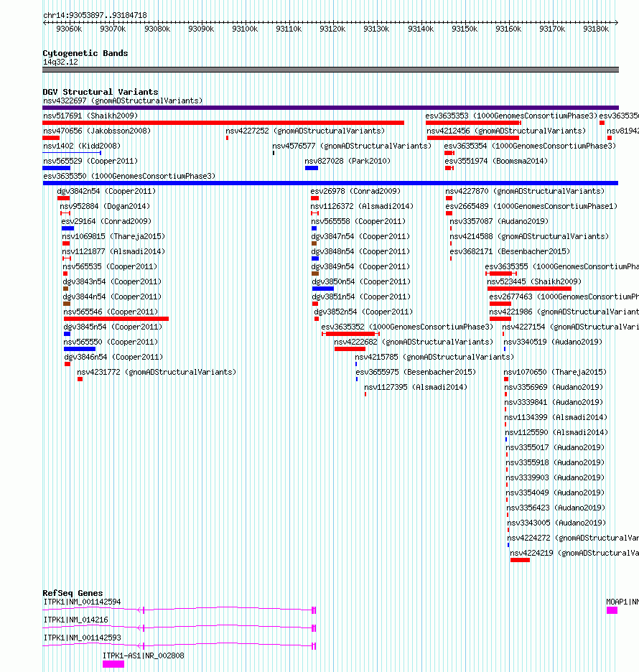Click nsv4227870 gnomAD variant label
Screen dimensions: 639x672
pyautogui.click(x=525, y=191)
